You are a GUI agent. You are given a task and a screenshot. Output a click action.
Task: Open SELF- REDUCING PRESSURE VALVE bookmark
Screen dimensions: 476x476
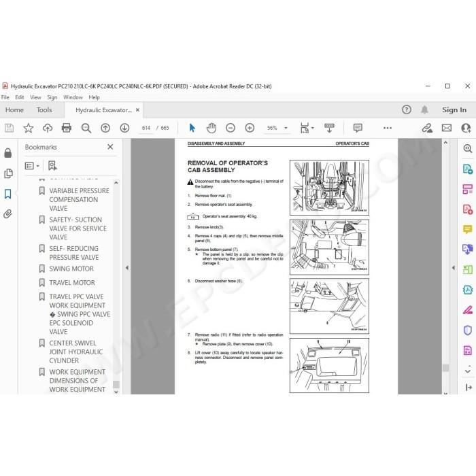[x=74, y=253]
